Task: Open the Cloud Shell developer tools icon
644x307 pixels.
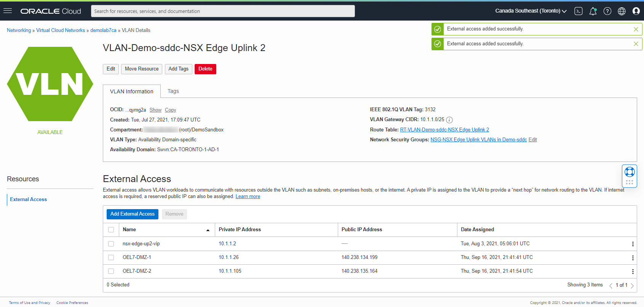Action: 578,11
